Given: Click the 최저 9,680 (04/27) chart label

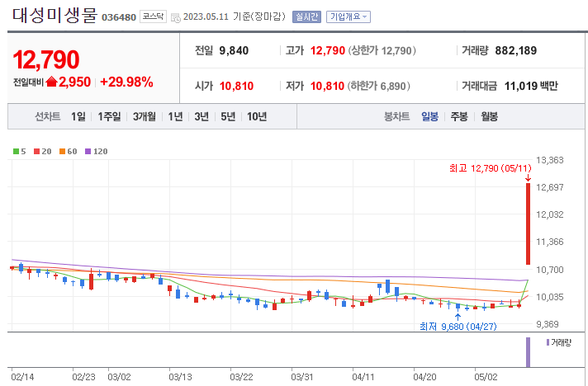Looking at the screenshot, I should pos(458,327).
